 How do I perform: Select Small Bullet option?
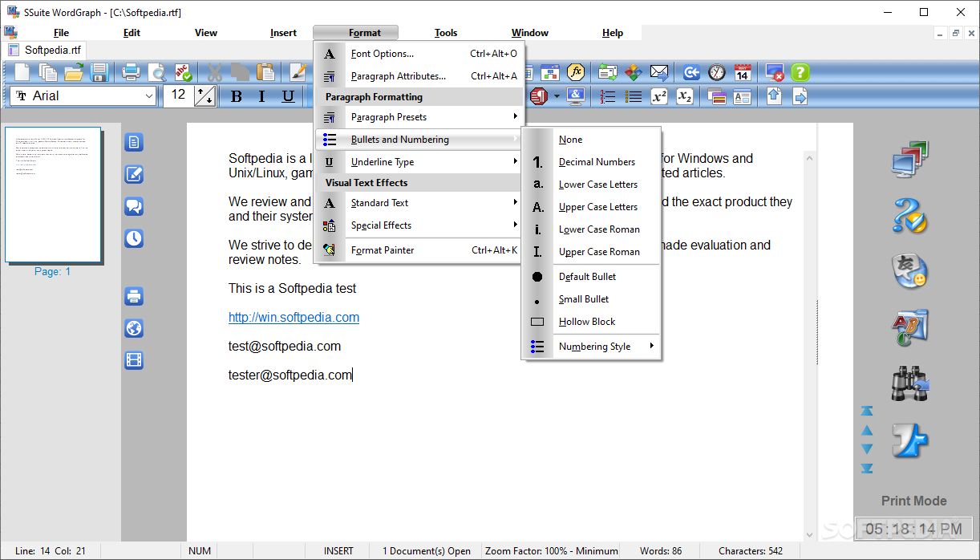pyautogui.click(x=592, y=299)
